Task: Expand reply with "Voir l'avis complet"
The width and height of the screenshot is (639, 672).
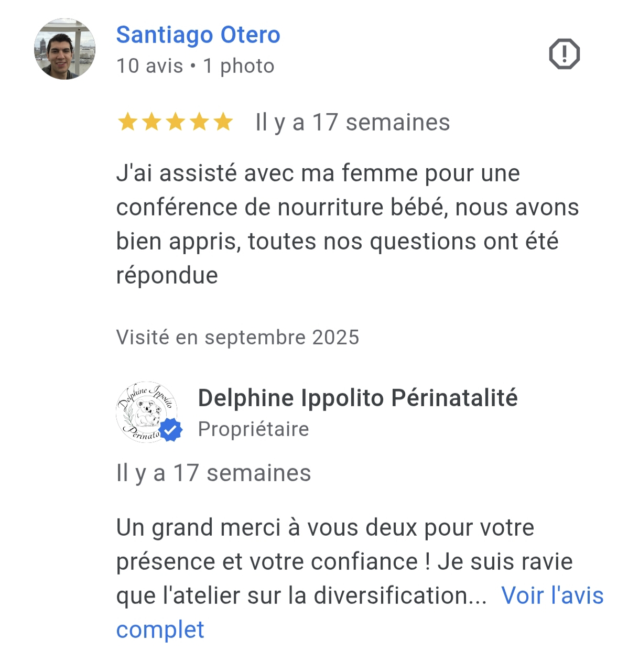Action: click(552, 596)
